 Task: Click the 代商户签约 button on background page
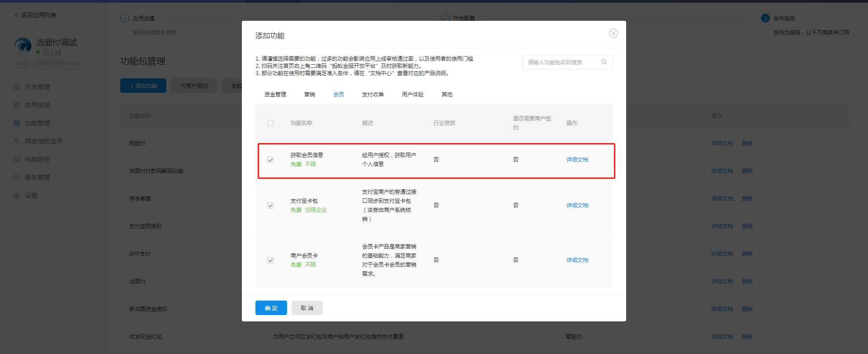194,86
